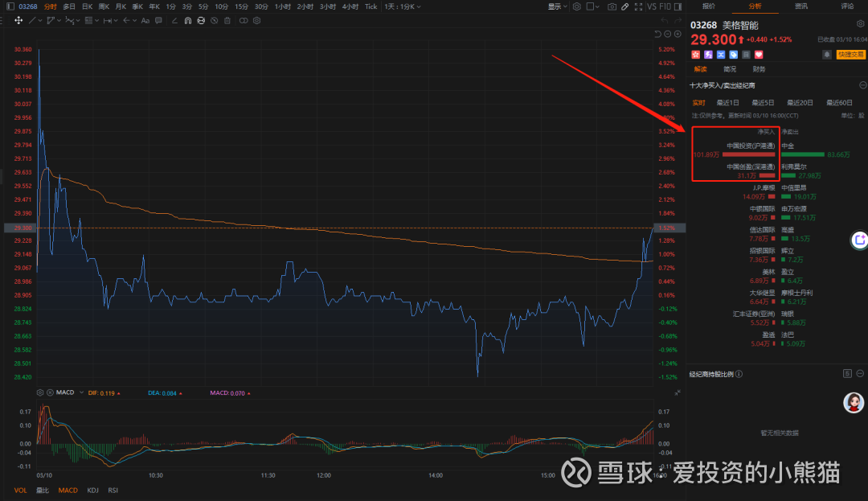This screenshot has width=868, height=501.
Task: Open MACD indicator settings gear
Action: [x=40, y=392]
